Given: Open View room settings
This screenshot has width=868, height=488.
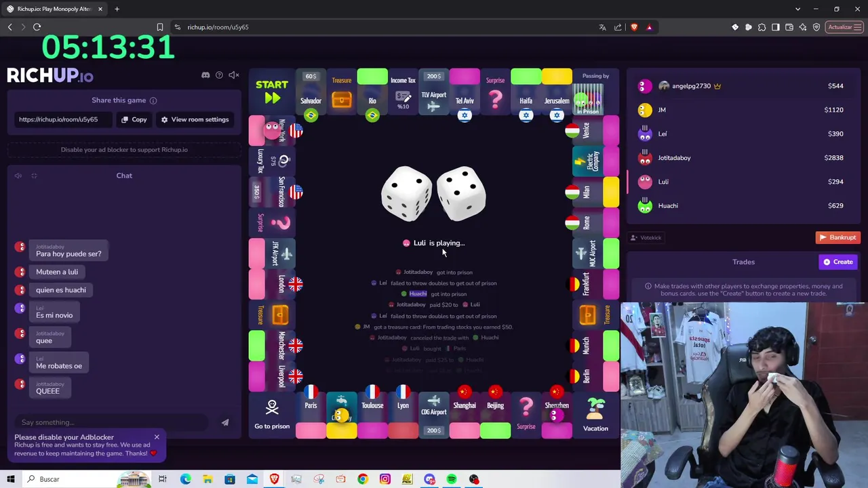Looking at the screenshot, I should pos(195,119).
